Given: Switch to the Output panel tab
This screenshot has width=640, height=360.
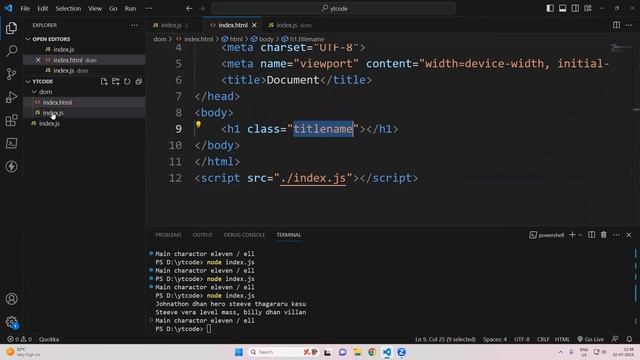Looking at the screenshot, I should (202, 235).
